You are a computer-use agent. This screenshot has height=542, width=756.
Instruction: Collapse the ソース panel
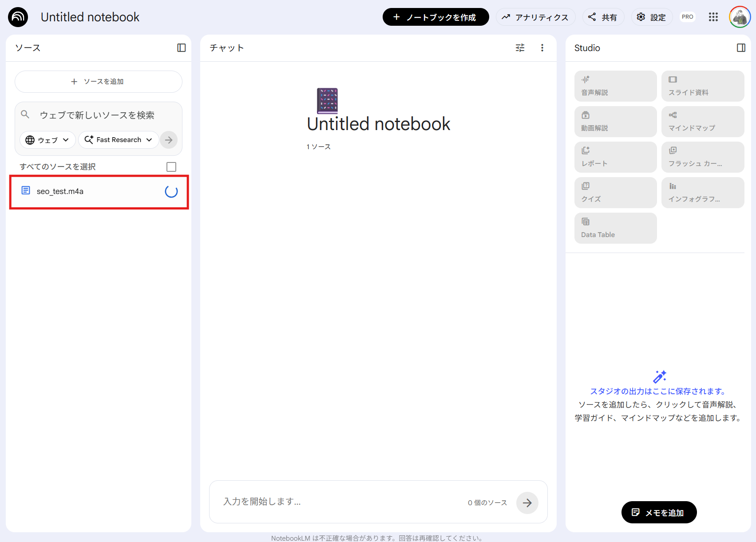[x=181, y=47]
